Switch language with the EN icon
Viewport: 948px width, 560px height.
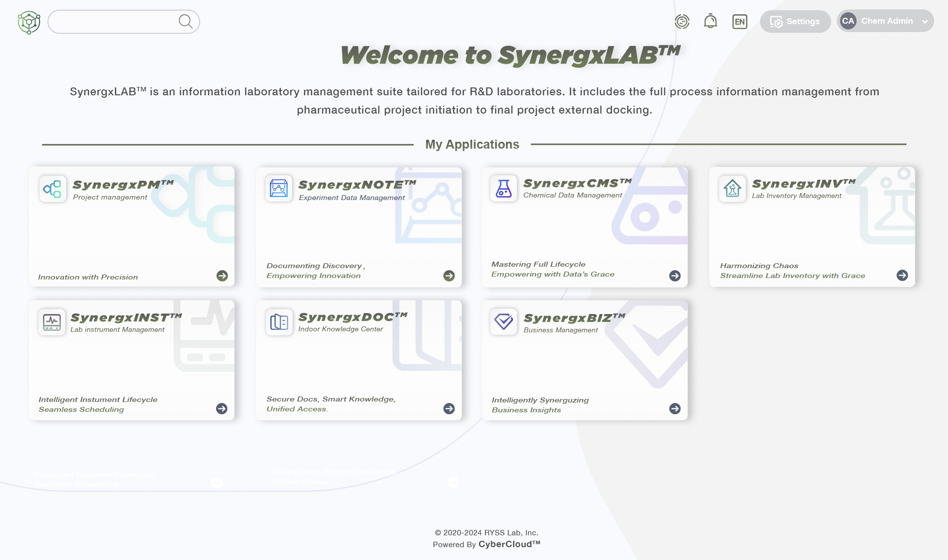[740, 21]
